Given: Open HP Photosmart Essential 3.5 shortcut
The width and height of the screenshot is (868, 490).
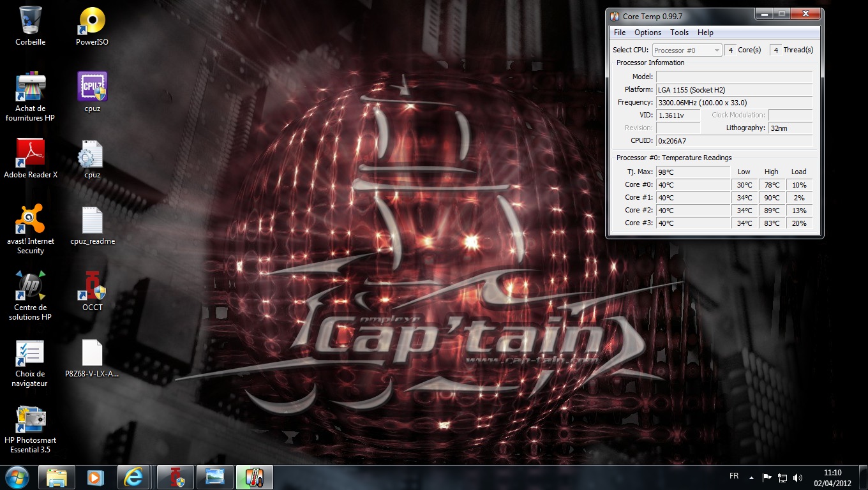Looking at the screenshot, I should pyautogui.click(x=30, y=421).
